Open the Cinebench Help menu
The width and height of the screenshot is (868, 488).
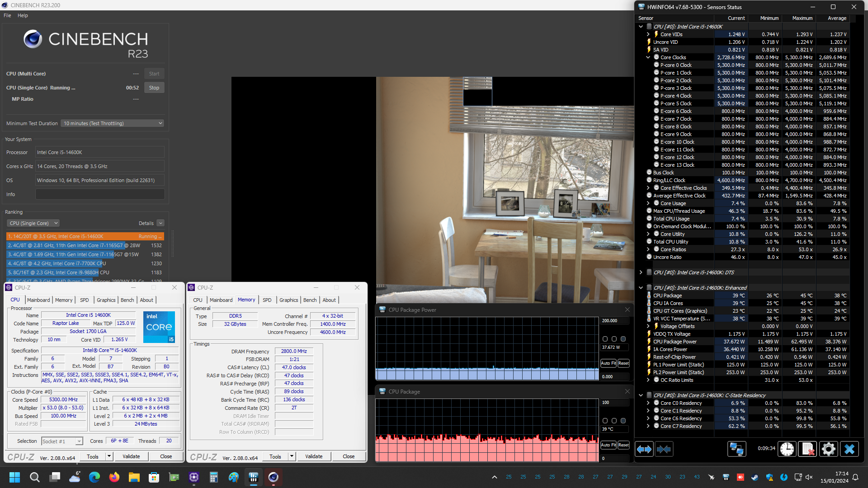23,15
